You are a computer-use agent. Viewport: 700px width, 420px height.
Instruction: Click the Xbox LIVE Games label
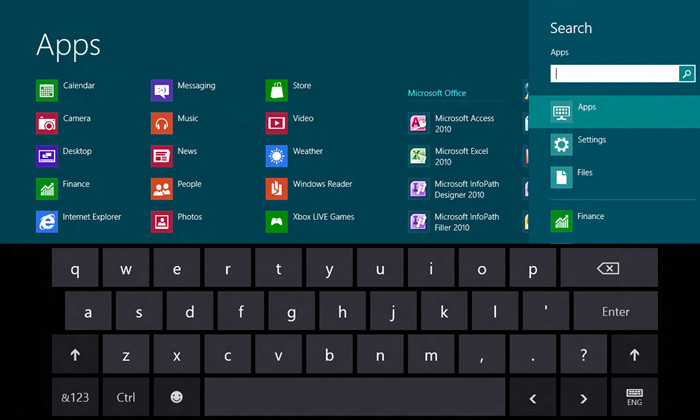(323, 216)
